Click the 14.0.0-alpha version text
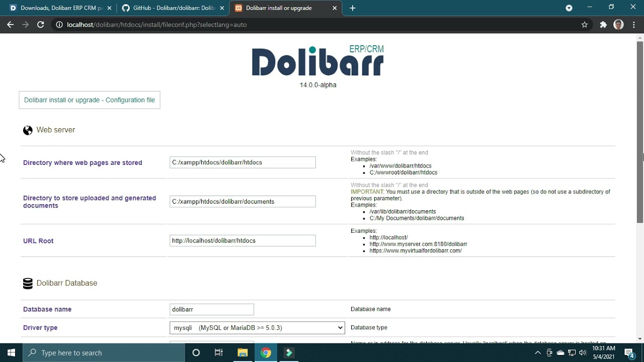This screenshot has height=362, width=644. (318, 85)
